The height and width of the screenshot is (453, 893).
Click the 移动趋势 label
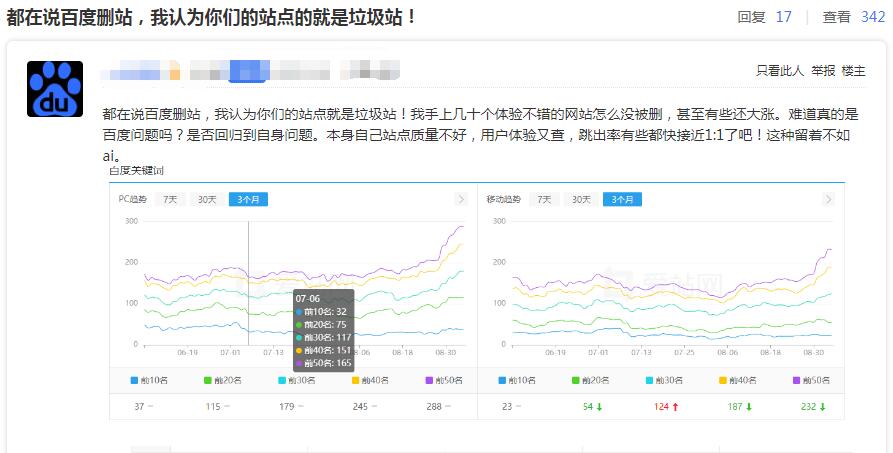(x=503, y=199)
